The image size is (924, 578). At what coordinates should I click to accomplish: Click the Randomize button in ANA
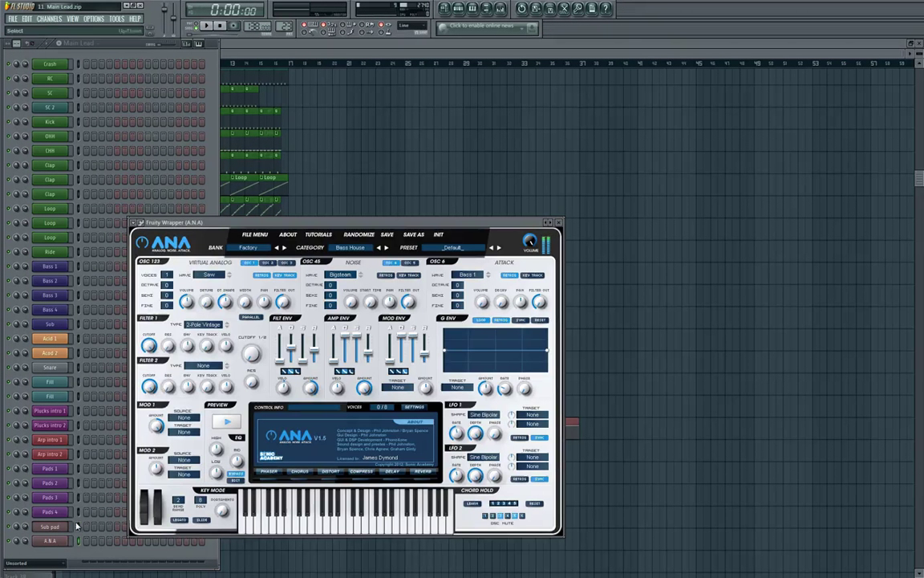(x=359, y=234)
